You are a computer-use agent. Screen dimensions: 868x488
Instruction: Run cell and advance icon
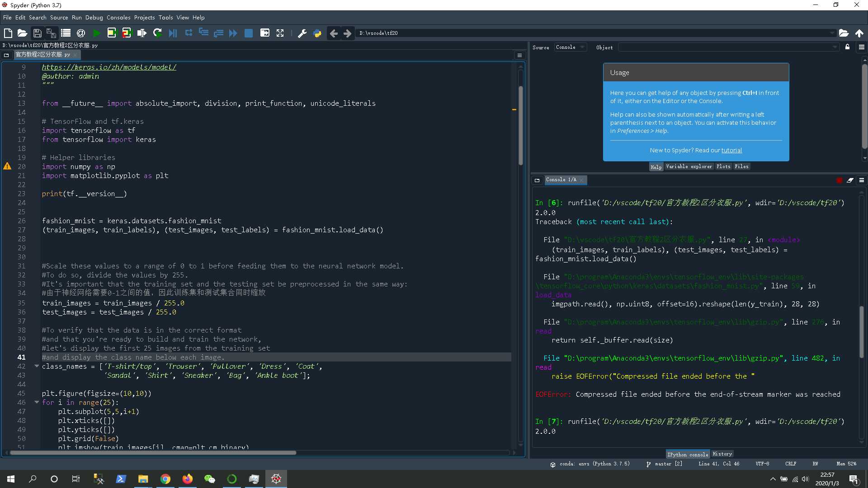click(x=127, y=33)
